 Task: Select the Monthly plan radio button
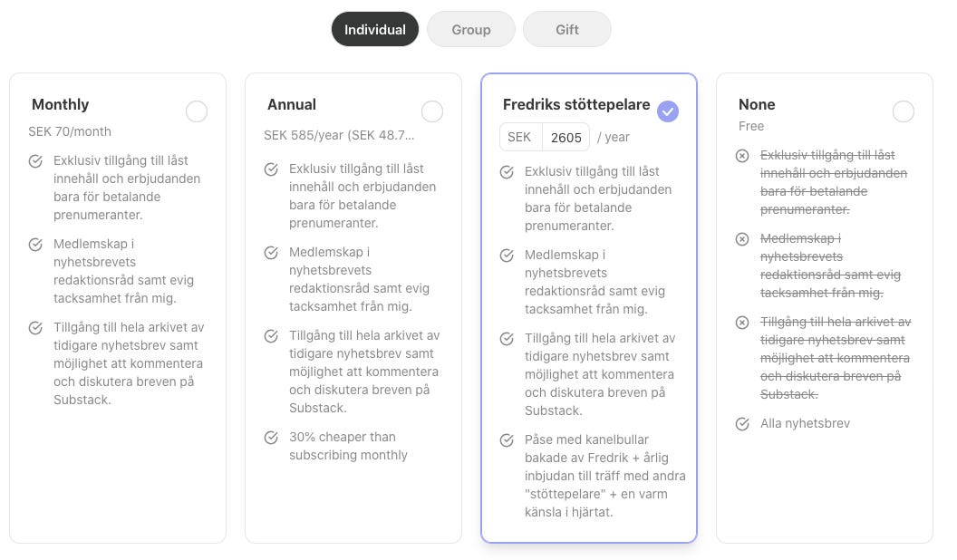point(197,111)
